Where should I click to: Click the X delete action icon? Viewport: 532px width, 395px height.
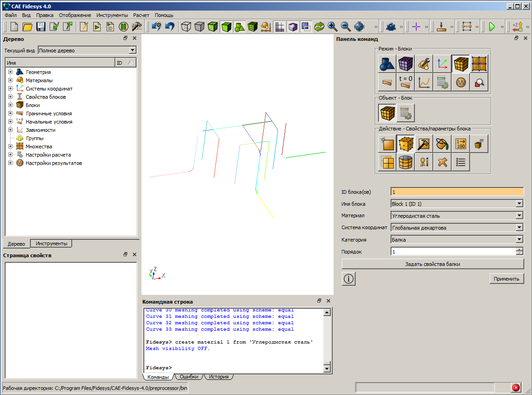point(442,162)
